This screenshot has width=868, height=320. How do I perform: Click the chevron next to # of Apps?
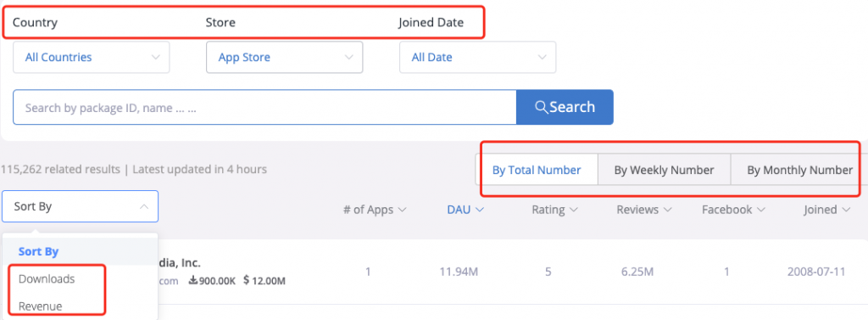click(403, 210)
